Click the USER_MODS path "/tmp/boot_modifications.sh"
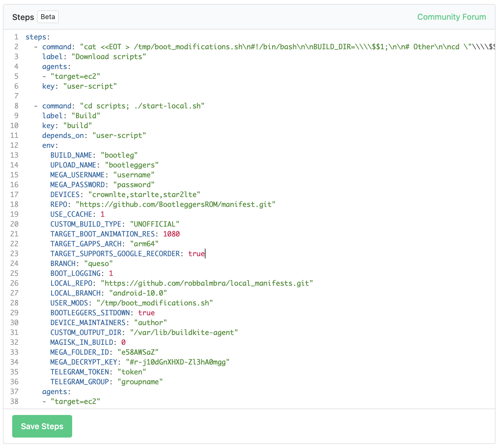This screenshot has height=448, width=499. [x=155, y=303]
